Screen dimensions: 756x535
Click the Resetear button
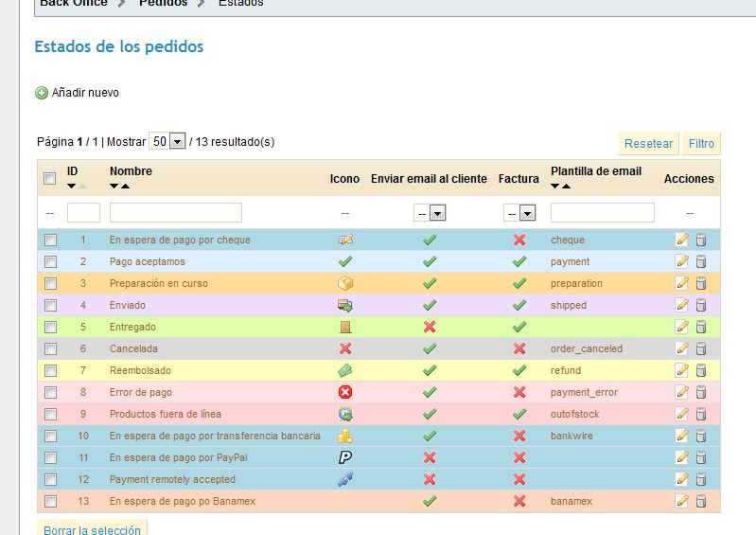[x=648, y=144]
